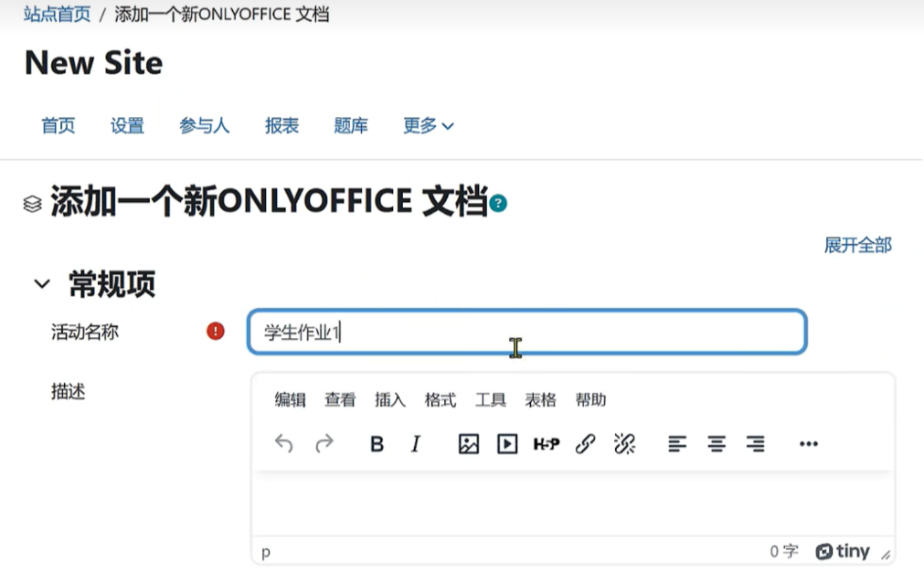Open the 表格 editor menu
This screenshot has height=572, width=924.
click(x=540, y=400)
